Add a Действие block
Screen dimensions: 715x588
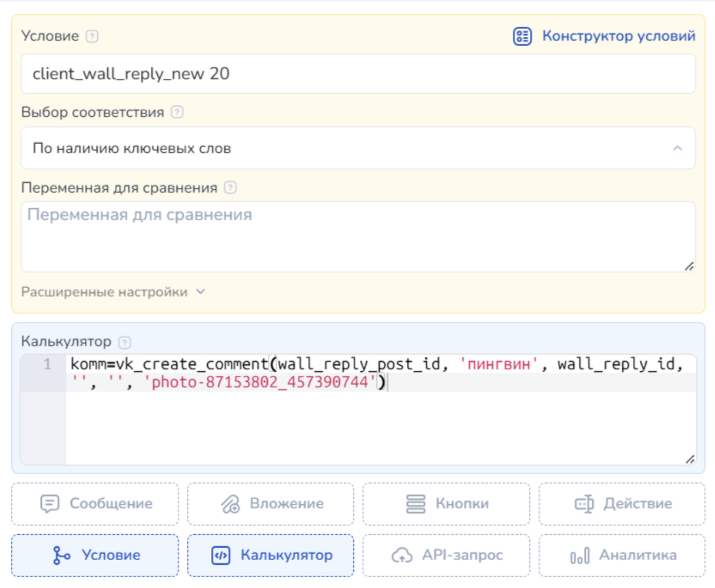tap(622, 504)
